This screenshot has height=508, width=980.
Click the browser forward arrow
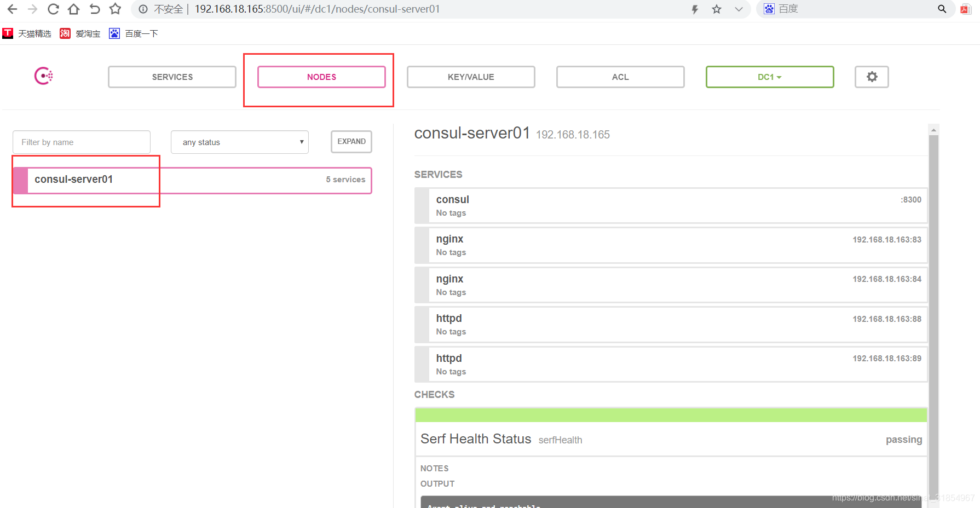pos(32,9)
